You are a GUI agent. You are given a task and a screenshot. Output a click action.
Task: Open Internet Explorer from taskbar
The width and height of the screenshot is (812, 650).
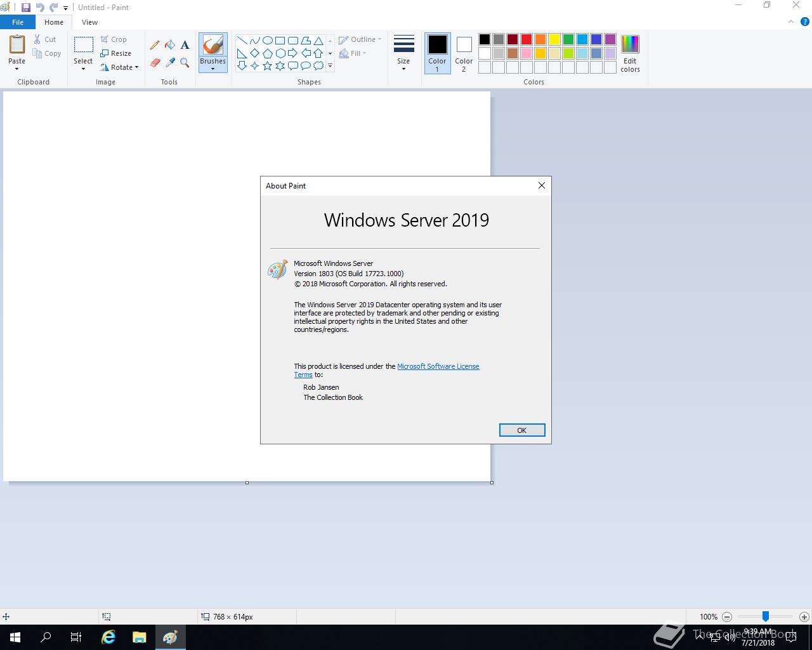[108, 637]
